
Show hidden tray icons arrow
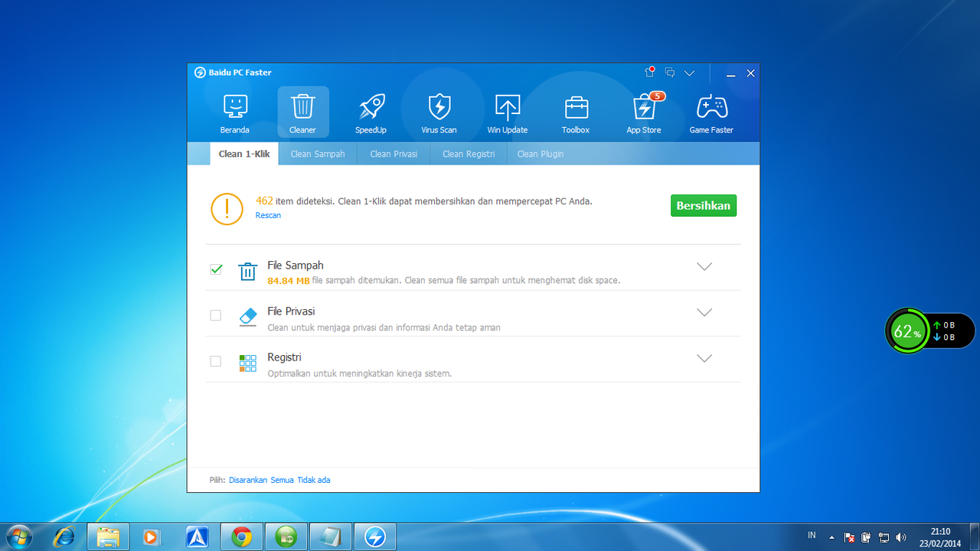pyautogui.click(x=831, y=537)
